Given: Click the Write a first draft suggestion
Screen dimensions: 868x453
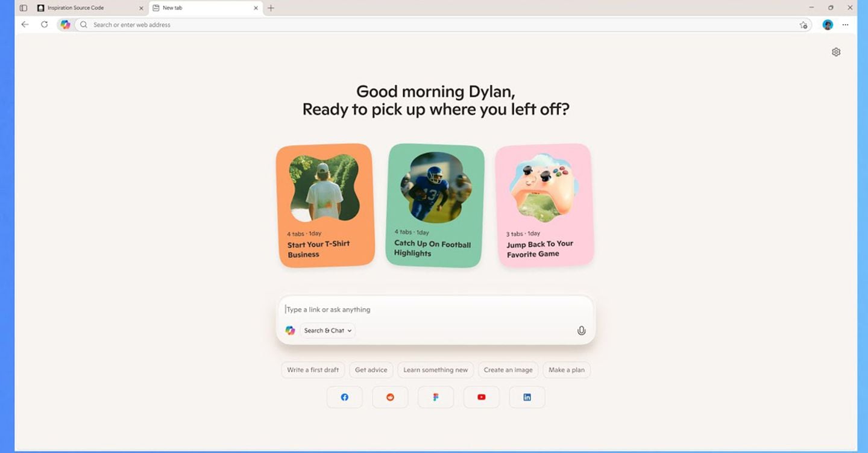Looking at the screenshot, I should (312, 369).
